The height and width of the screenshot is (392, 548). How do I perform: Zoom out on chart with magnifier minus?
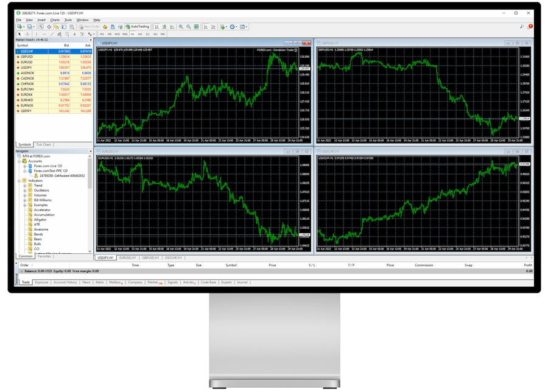pyautogui.click(x=189, y=27)
